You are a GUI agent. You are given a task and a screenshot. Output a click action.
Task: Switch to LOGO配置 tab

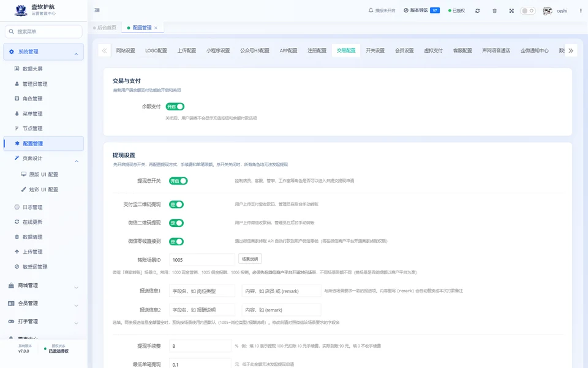click(x=156, y=50)
